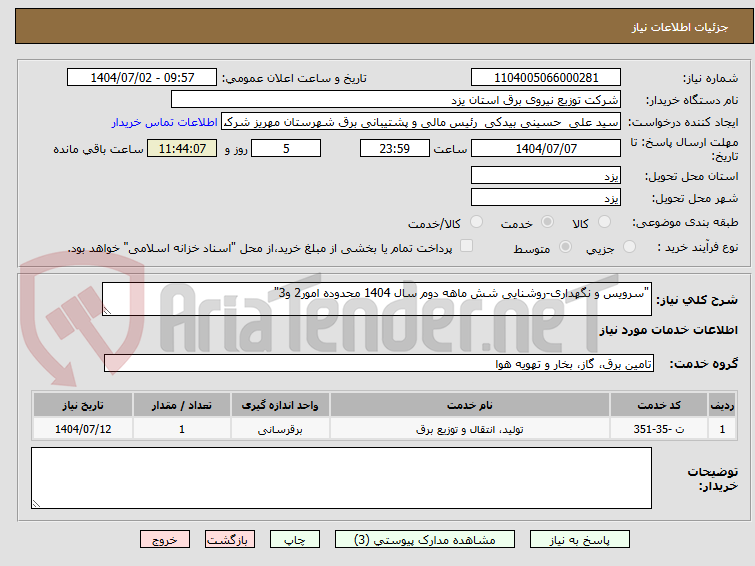Click cell تولید، انتقال و توزیع برق
The height and width of the screenshot is (566, 755).
(x=470, y=429)
